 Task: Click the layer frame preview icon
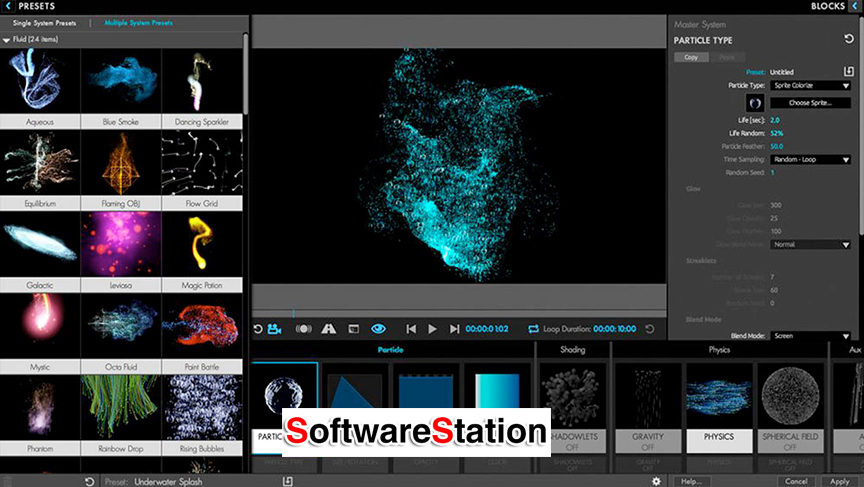coord(354,329)
